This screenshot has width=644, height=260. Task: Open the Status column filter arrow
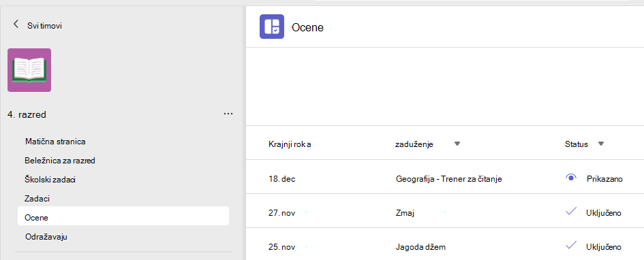601,144
